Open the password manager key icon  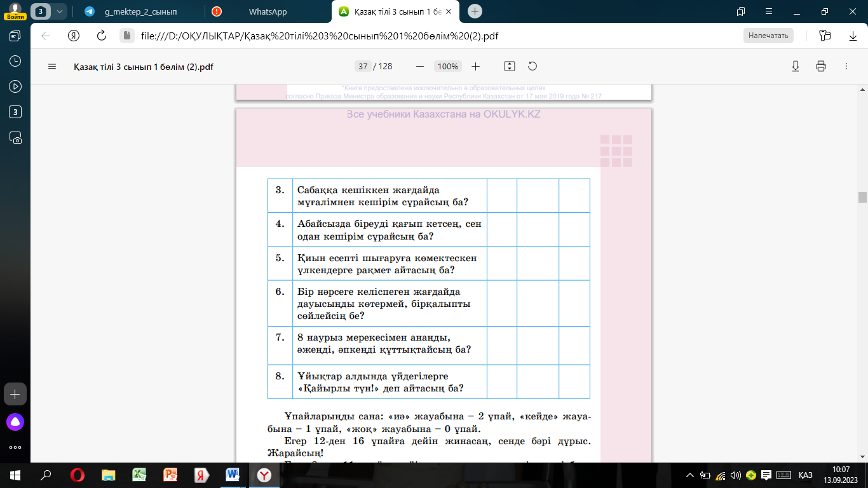825,36
